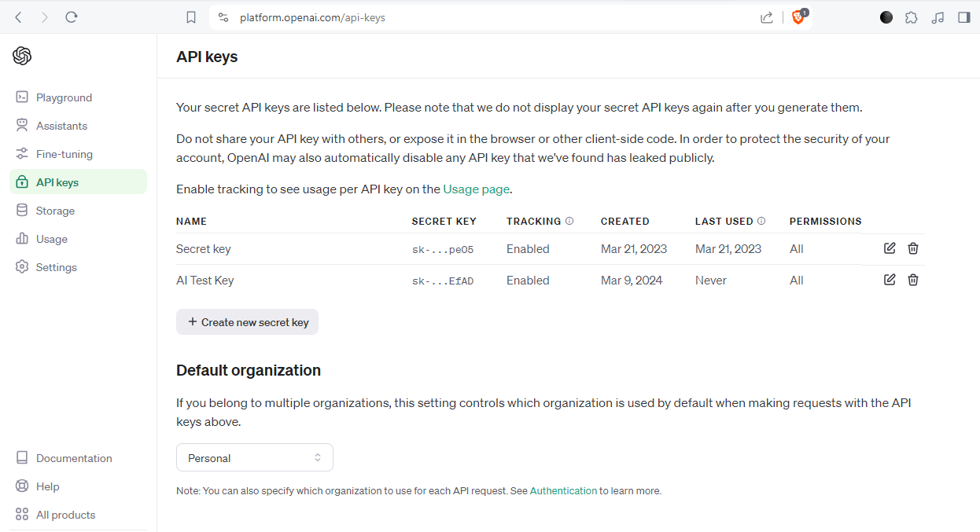Click the dark circular profile icon
This screenshot has width=980, height=532.
click(x=886, y=17)
